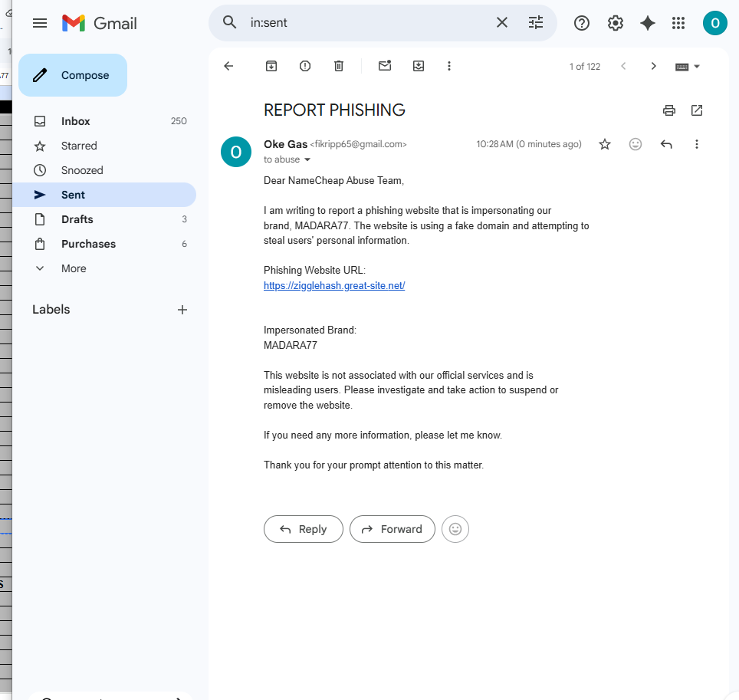Open input tools dropdown arrow
The width and height of the screenshot is (739, 700).
coord(697,67)
